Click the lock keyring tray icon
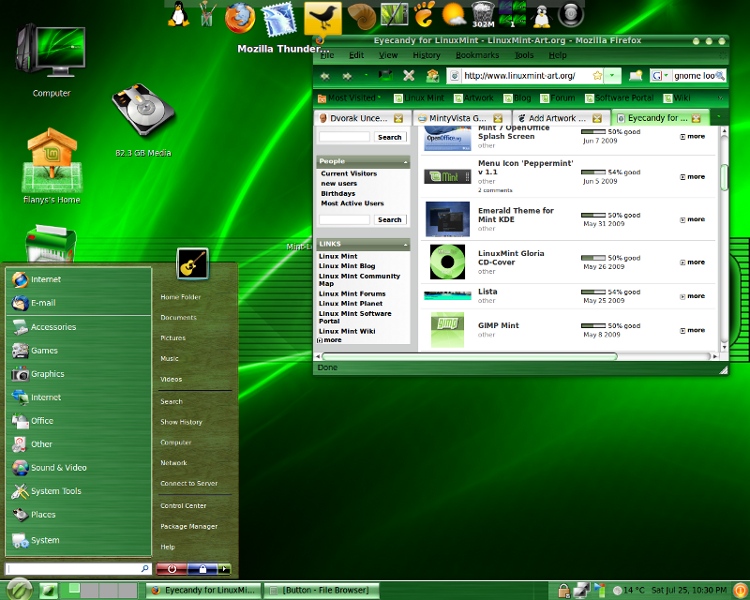This screenshot has height=600, width=750. (564, 591)
